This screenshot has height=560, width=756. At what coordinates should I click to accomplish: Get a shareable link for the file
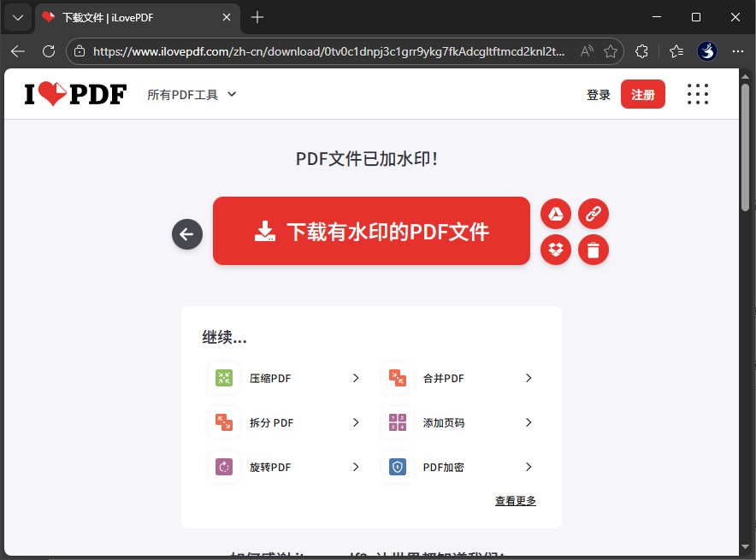[x=594, y=214]
